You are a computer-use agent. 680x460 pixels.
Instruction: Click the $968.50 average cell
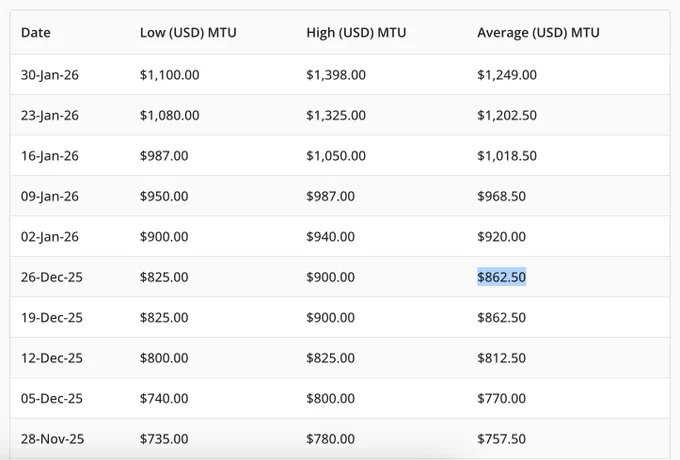point(501,196)
